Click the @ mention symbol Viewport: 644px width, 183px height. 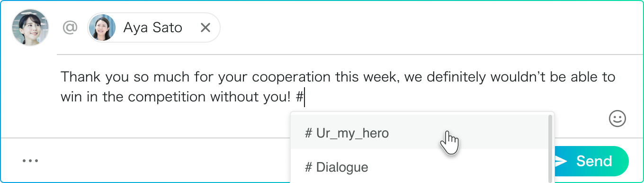70,27
